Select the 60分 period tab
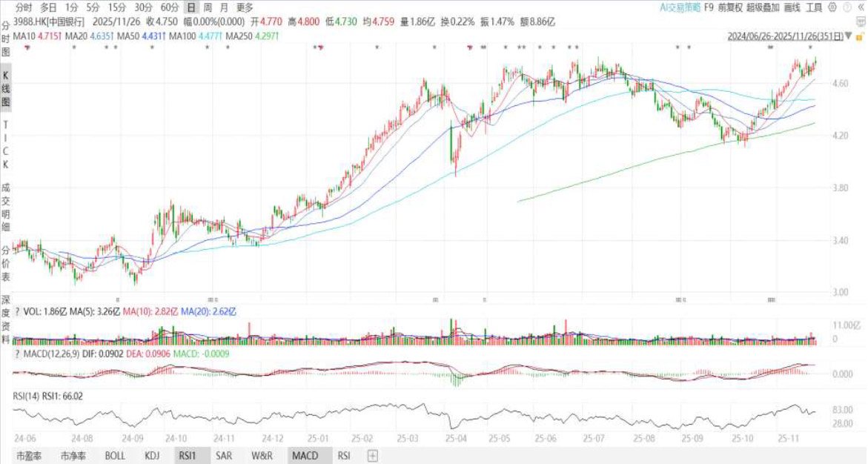Image resolution: width=868 pixels, height=464 pixels. click(x=170, y=7)
